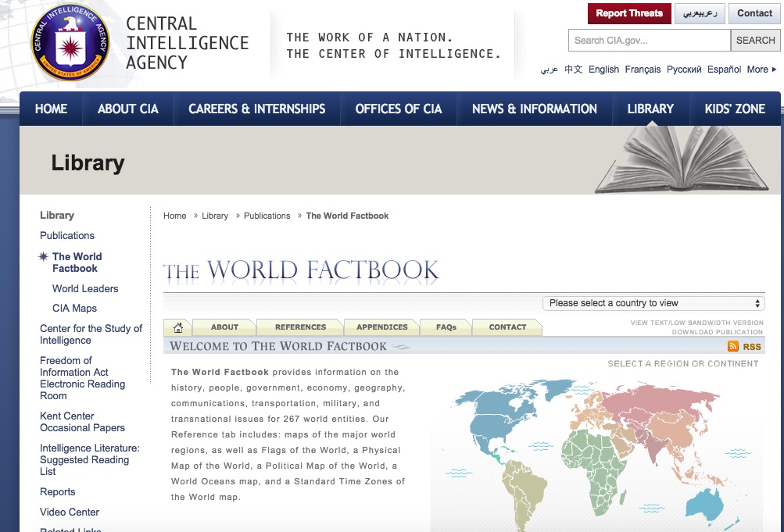The image size is (784, 532).
Task: Click the orange RSS feed icon
Action: (x=733, y=346)
